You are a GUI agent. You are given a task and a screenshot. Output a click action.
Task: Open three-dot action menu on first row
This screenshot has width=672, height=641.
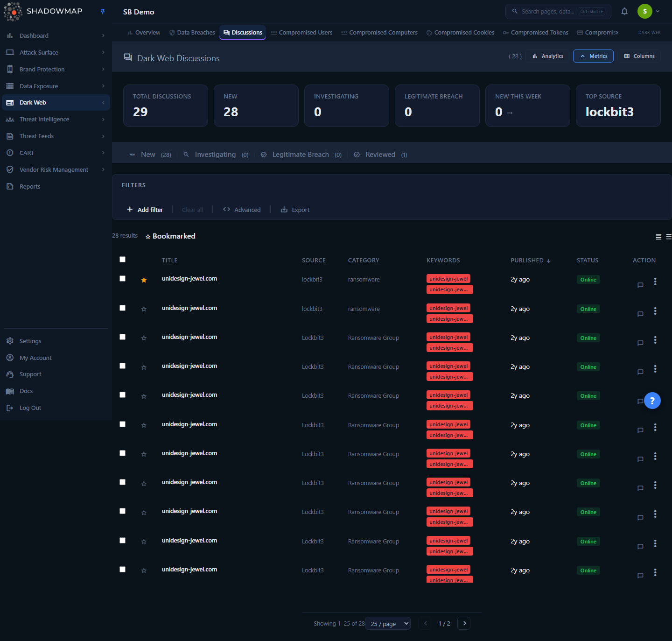tap(655, 282)
